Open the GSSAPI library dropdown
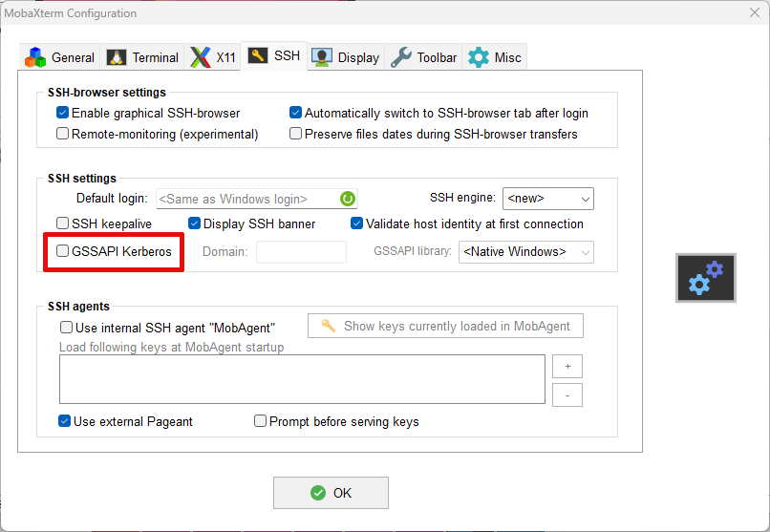Screen dimensions: 770x532 (x=526, y=252)
